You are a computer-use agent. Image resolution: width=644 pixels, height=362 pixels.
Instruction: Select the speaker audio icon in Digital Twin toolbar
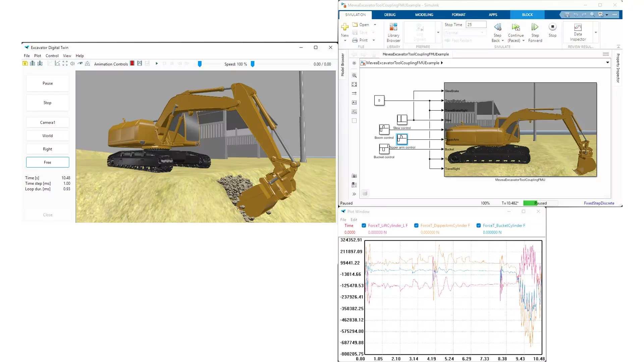tap(72, 63)
